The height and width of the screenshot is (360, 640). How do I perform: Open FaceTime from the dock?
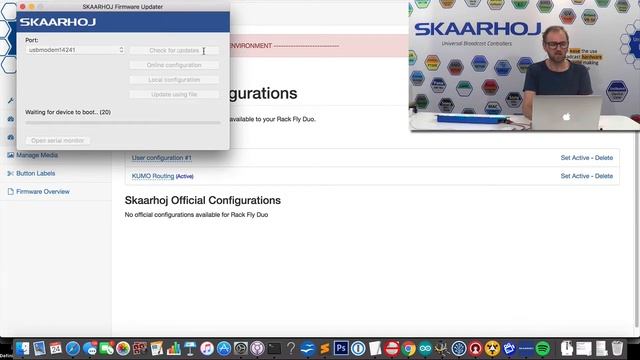[107, 349]
